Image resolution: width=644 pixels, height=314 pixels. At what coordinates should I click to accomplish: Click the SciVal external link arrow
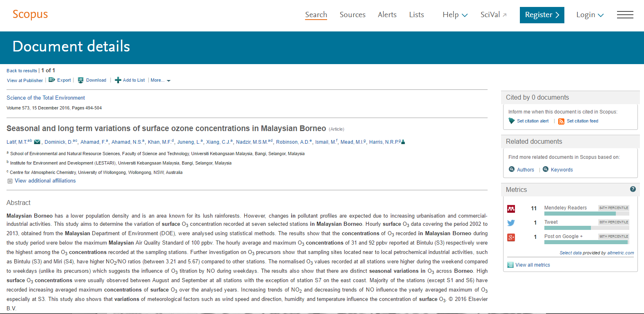point(505,15)
